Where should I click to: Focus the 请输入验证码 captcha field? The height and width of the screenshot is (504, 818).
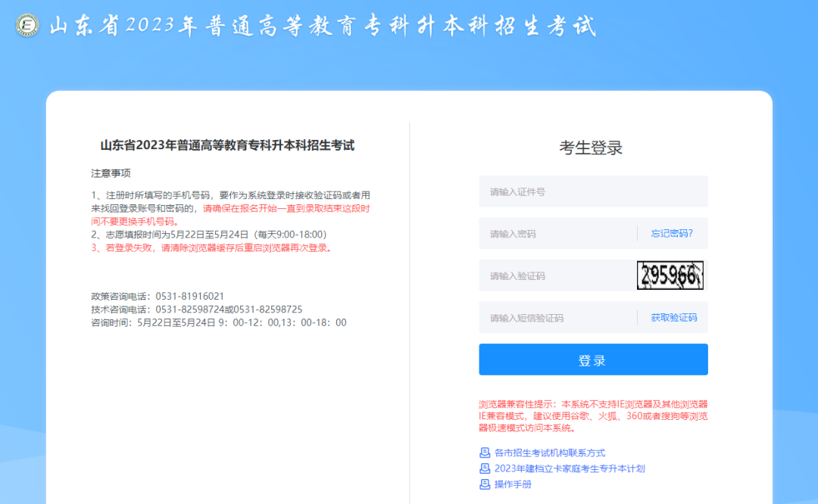coord(557,275)
